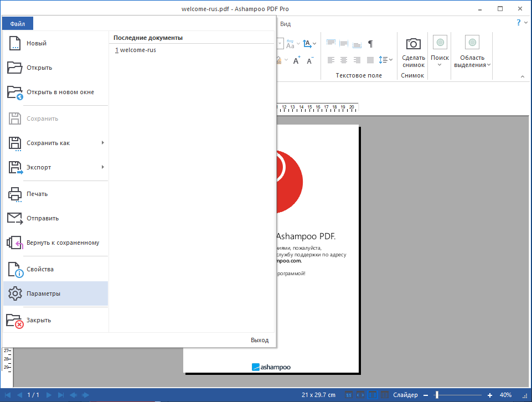Go to next view in status bar

[x=85, y=395]
